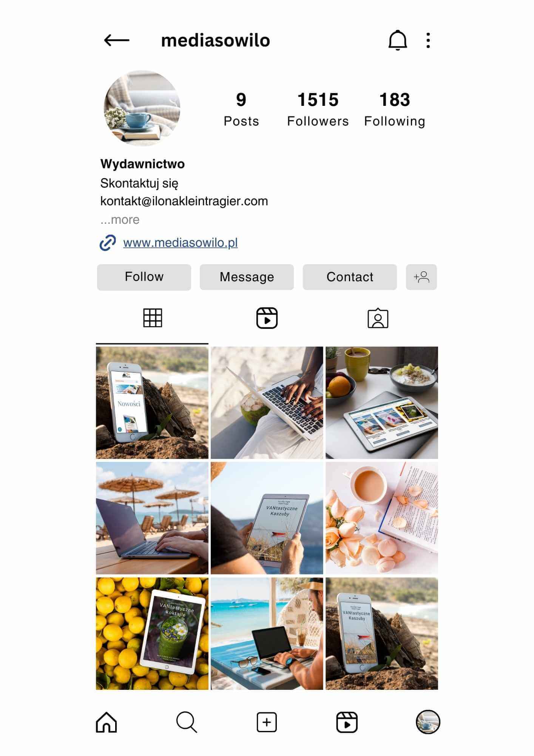
Task: Open own profile avatar in bottom bar
Action: [428, 722]
